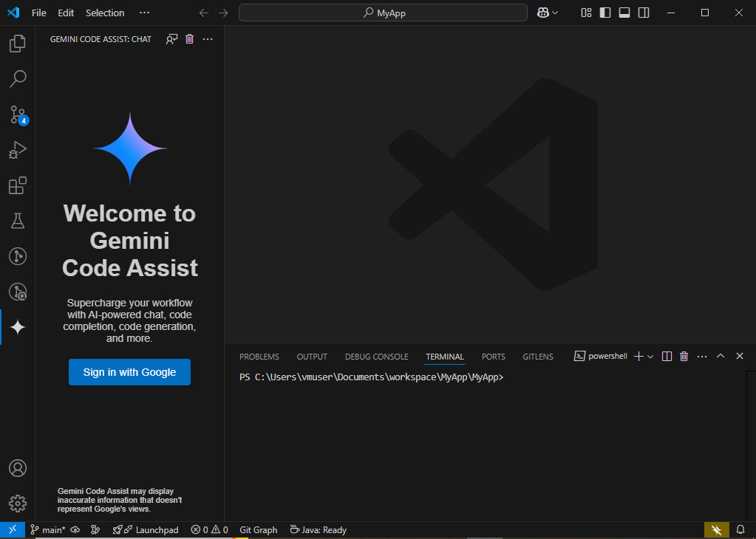Open the Testing flask icon
The image size is (756, 539).
(x=17, y=221)
